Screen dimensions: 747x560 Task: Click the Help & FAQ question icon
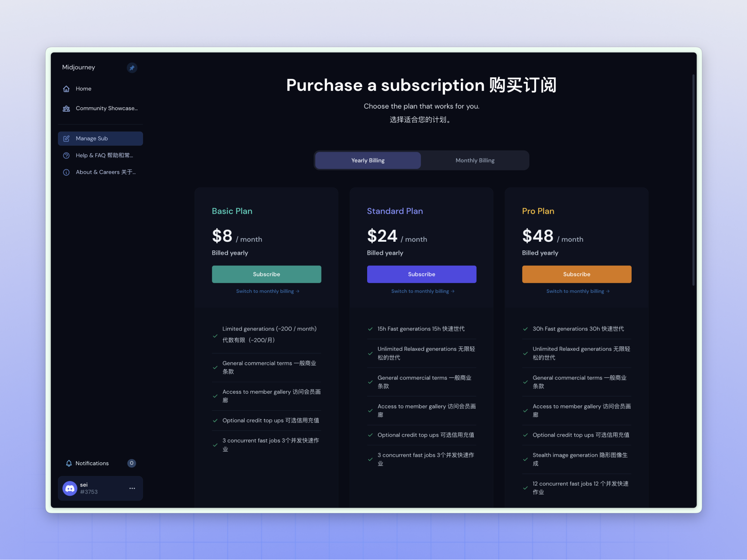(66, 155)
